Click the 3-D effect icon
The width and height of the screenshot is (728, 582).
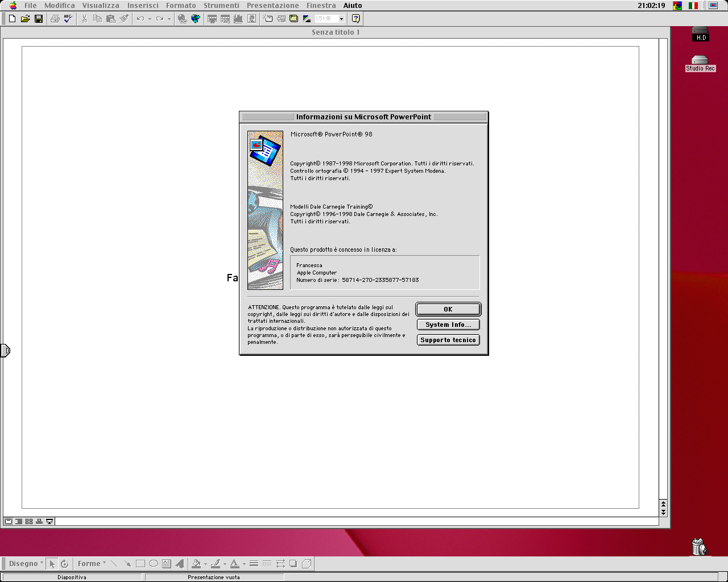point(306,564)
